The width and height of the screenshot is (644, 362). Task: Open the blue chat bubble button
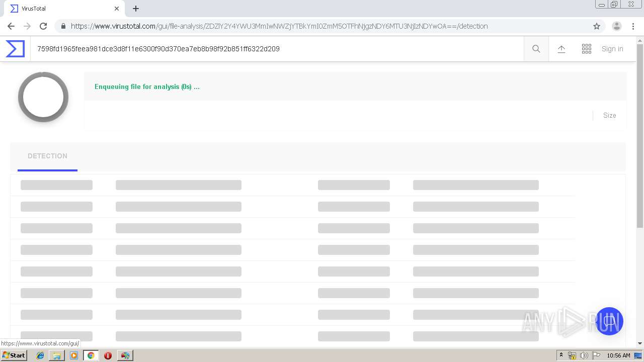609,321
